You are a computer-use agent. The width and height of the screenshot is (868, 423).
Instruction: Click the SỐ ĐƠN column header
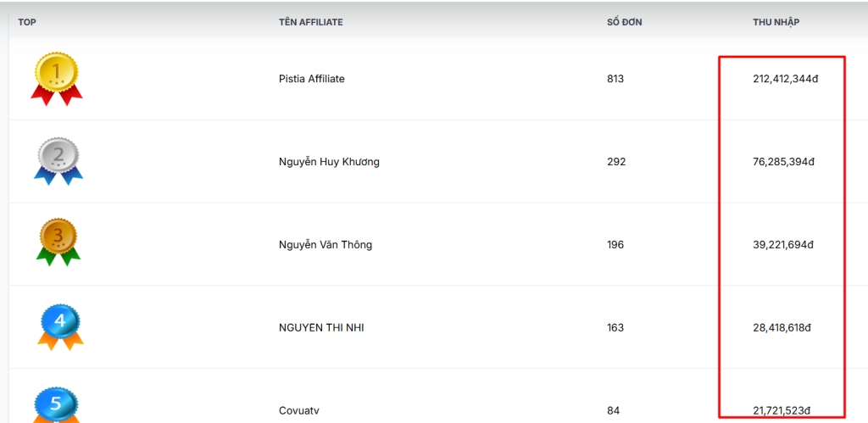(x=624, y=22)
